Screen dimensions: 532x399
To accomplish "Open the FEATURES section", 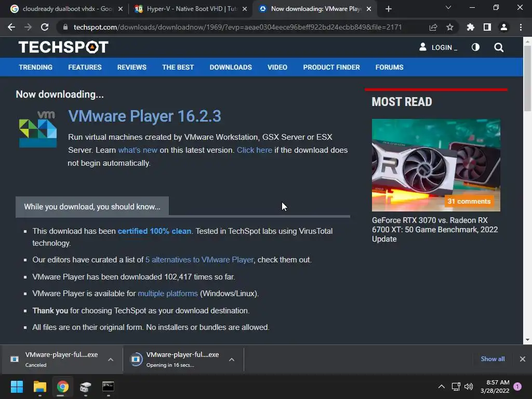I will click(85, 67).
